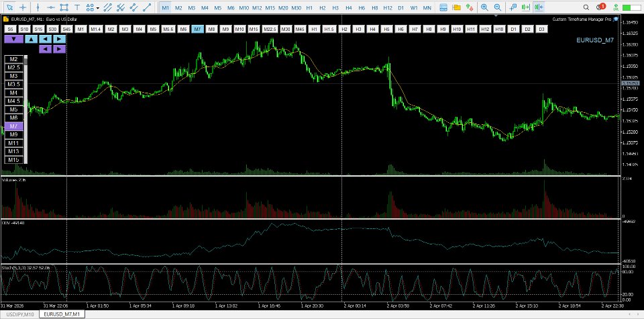The height and width of the screenshot is (319, 644).
Task: Click the EURUSD_M7 label on the chart
Action: 595,40
